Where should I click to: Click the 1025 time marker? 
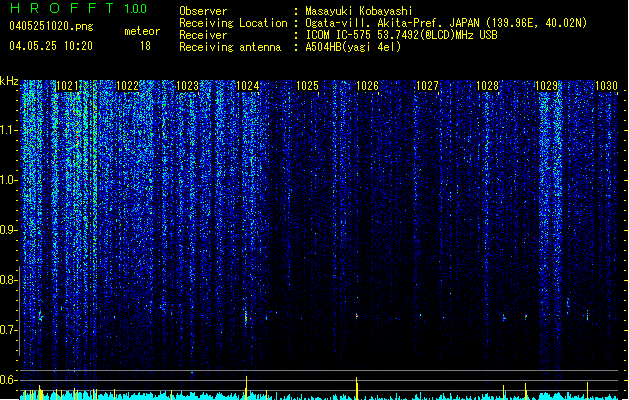(x=307, y=86)
